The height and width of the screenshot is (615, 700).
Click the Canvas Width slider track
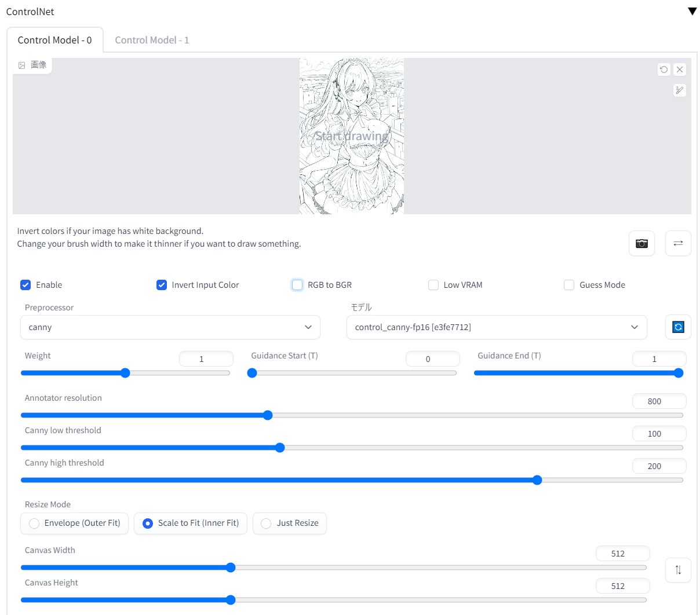(x=334, y=568)
